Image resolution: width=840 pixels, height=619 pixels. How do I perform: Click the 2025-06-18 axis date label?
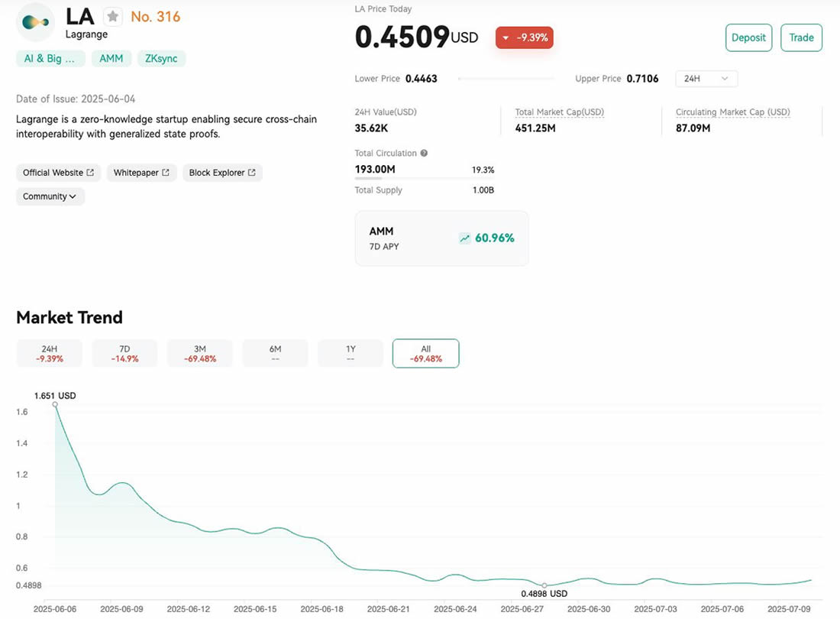click(321, 609)
